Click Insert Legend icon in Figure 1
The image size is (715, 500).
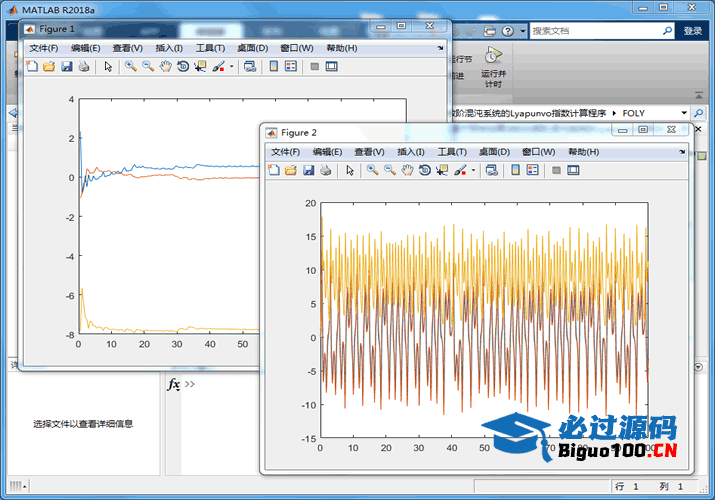coord(290,67)
